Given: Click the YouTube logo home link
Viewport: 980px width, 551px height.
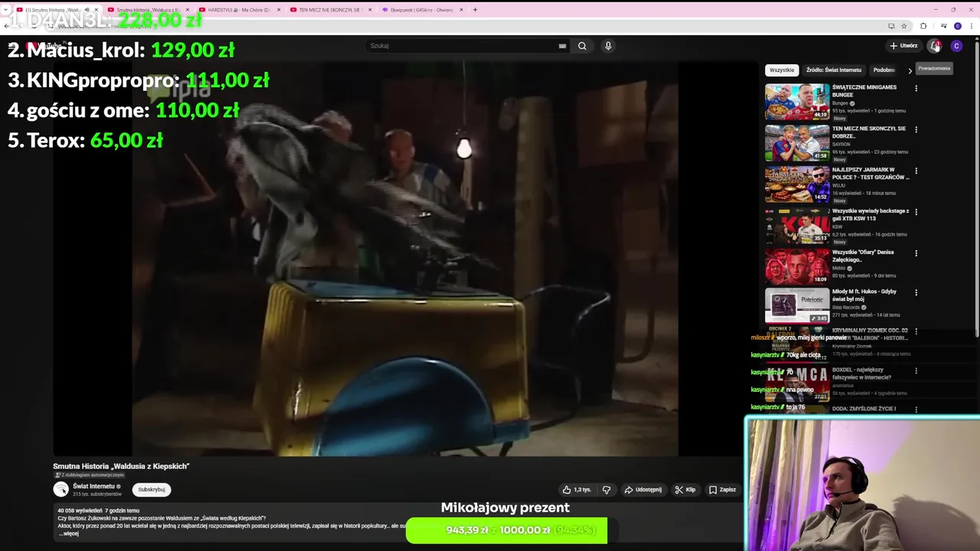Looking at the screenshot, I should tap(44, 46).
